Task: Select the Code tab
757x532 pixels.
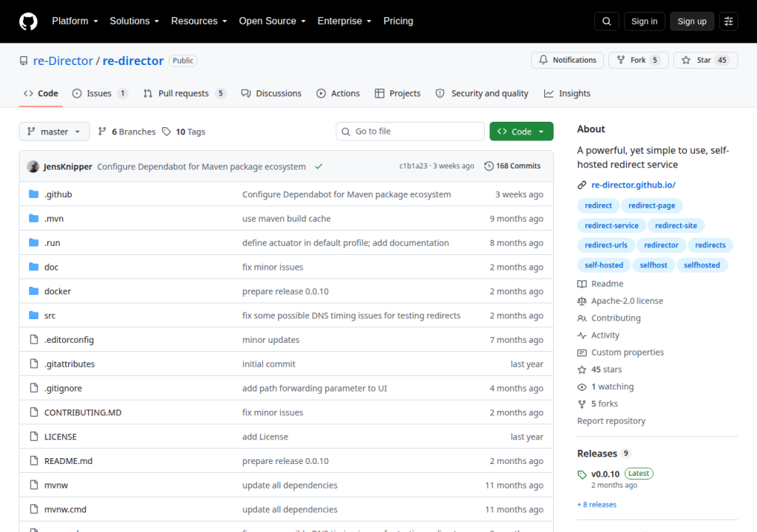Action: [41, 93]
